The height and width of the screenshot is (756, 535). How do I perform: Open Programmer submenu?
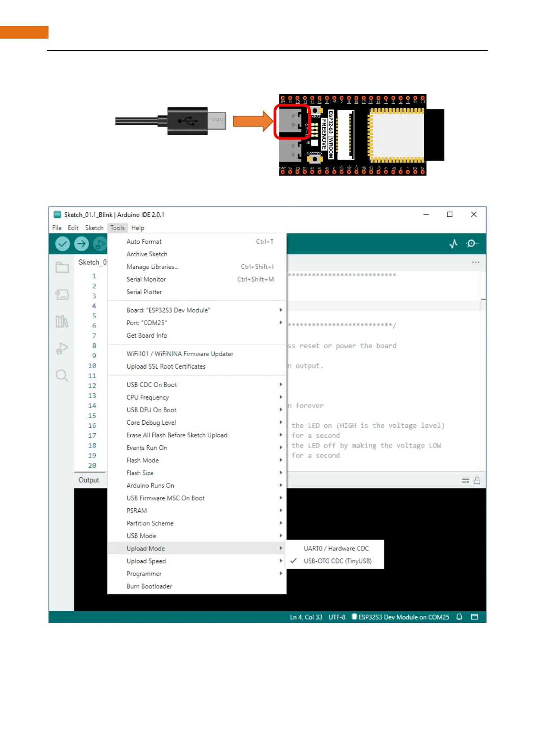click(197, 574)
